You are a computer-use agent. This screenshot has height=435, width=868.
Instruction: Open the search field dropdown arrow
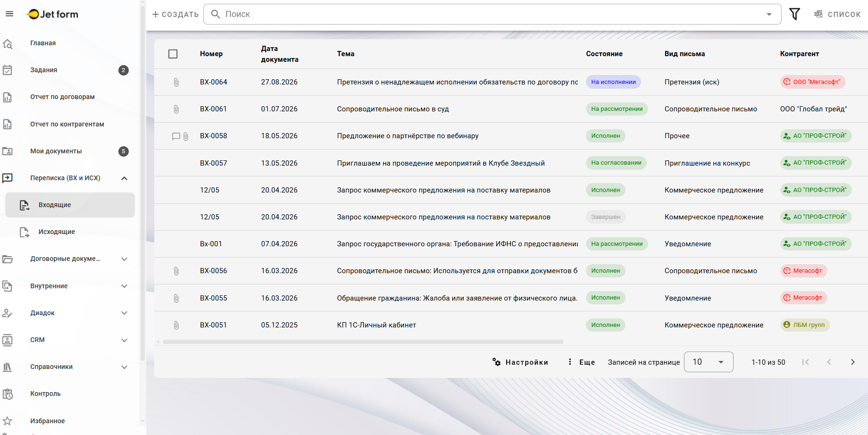pyautogui.click(x=769, y=14)
